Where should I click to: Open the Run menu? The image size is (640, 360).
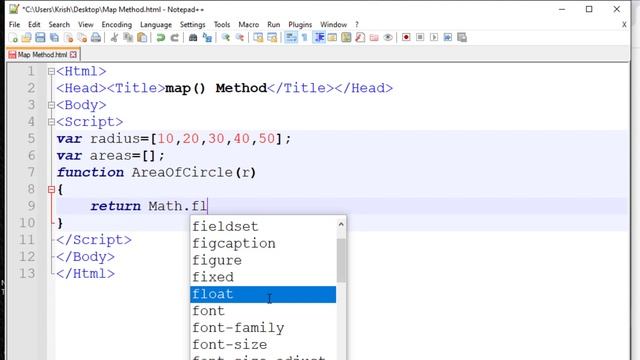click(x=273, y=24)
